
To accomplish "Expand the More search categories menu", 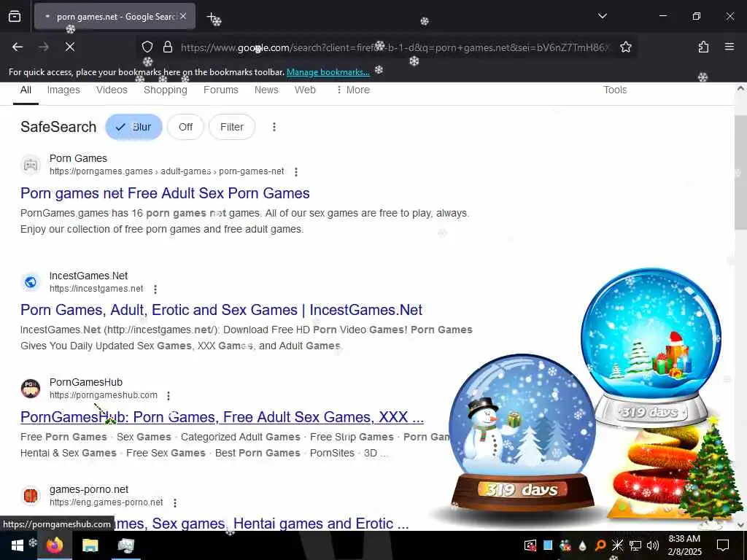I will [x=353, y=90].
